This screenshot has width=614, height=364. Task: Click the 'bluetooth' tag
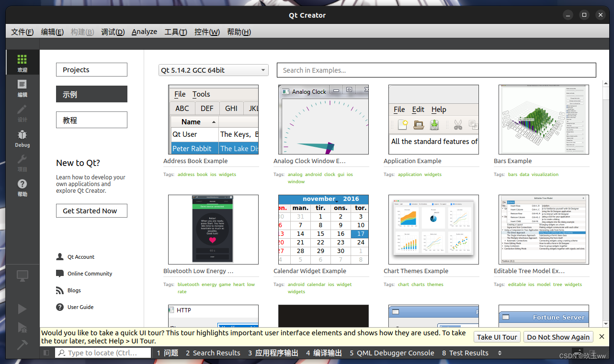pyautogui.click(x=188, y=285)
